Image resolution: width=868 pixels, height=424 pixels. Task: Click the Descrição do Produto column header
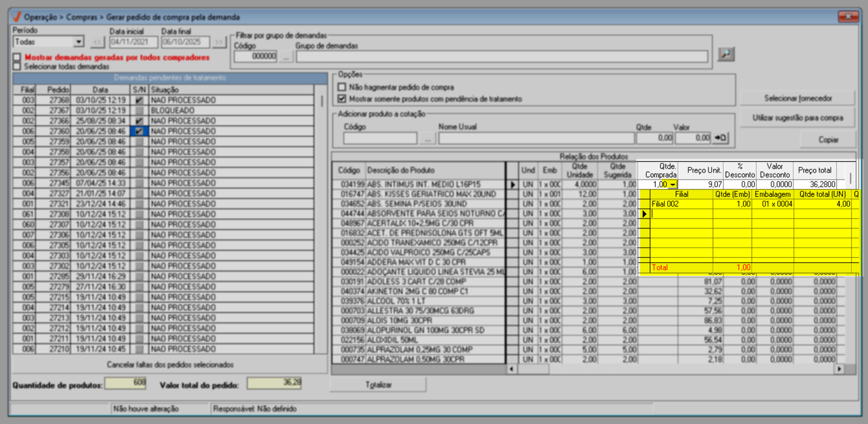(x=434, y=170)
